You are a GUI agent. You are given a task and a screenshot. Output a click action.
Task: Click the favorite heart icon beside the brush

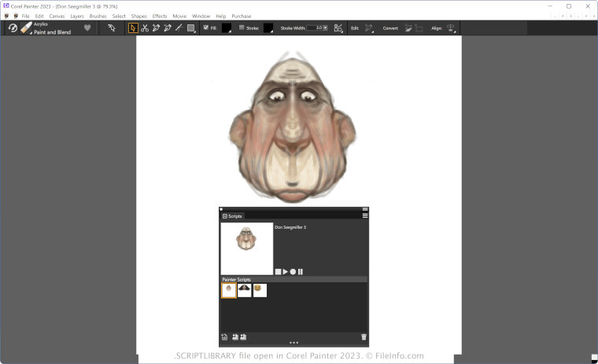[x=87, y=28]
